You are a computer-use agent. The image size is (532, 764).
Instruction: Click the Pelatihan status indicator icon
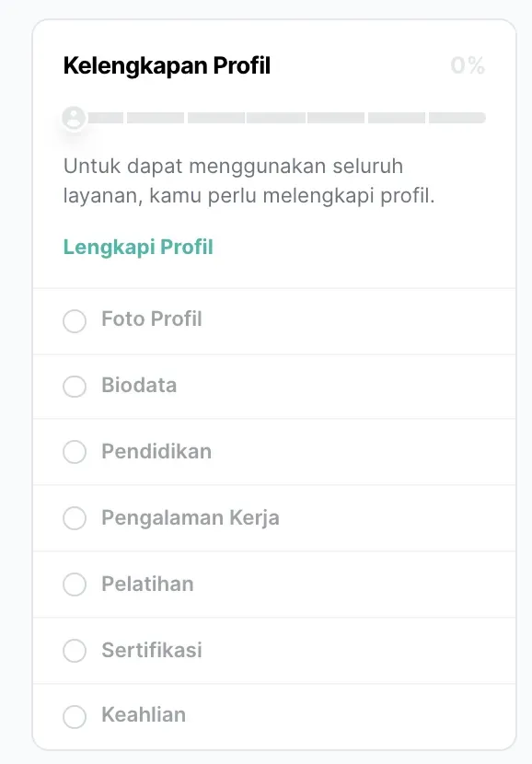(x=75, y=585)
